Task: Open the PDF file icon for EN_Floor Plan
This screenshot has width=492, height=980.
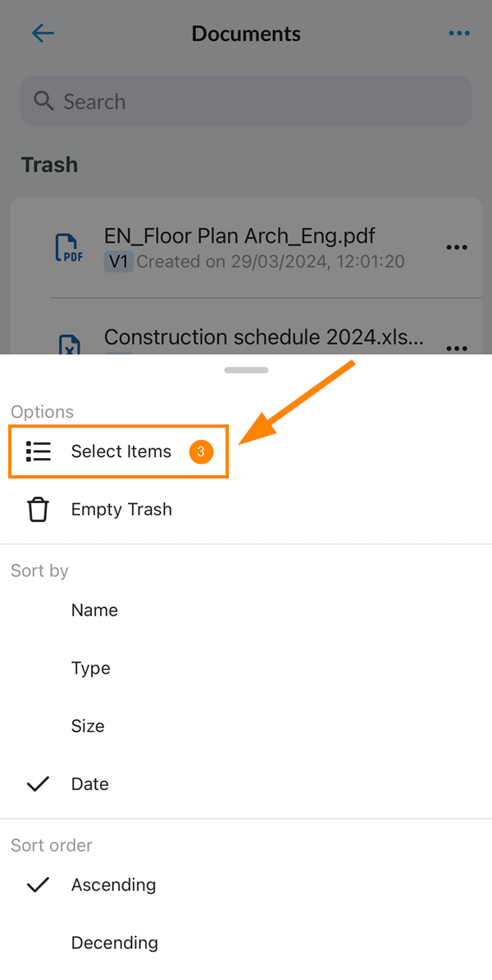Action: [x=70, y=247]
